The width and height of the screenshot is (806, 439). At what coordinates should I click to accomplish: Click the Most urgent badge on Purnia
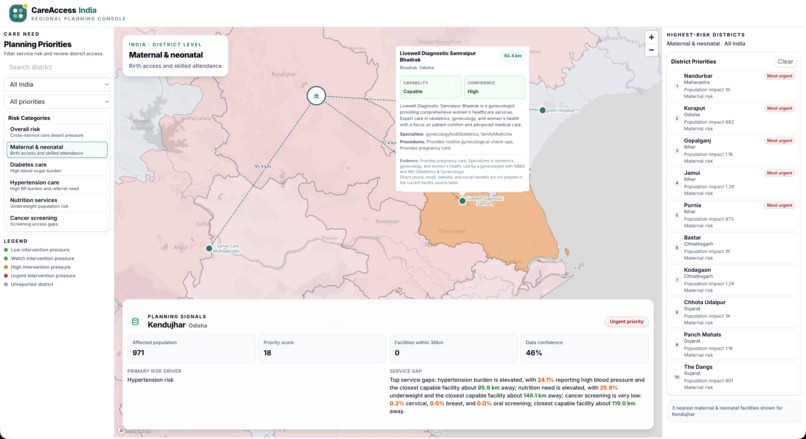point(779,206)
